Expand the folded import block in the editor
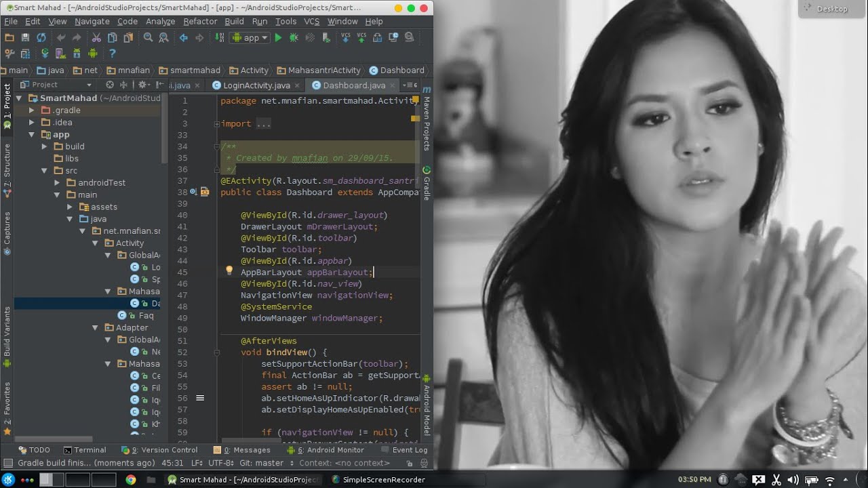Viewport: 868px width, 488px height. coord(217,124)
